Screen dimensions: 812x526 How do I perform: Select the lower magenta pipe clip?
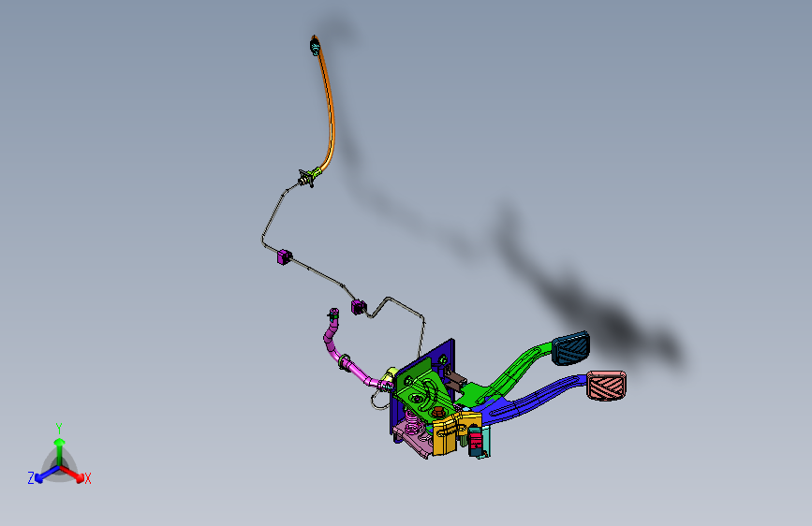click(x=359, y=307)
